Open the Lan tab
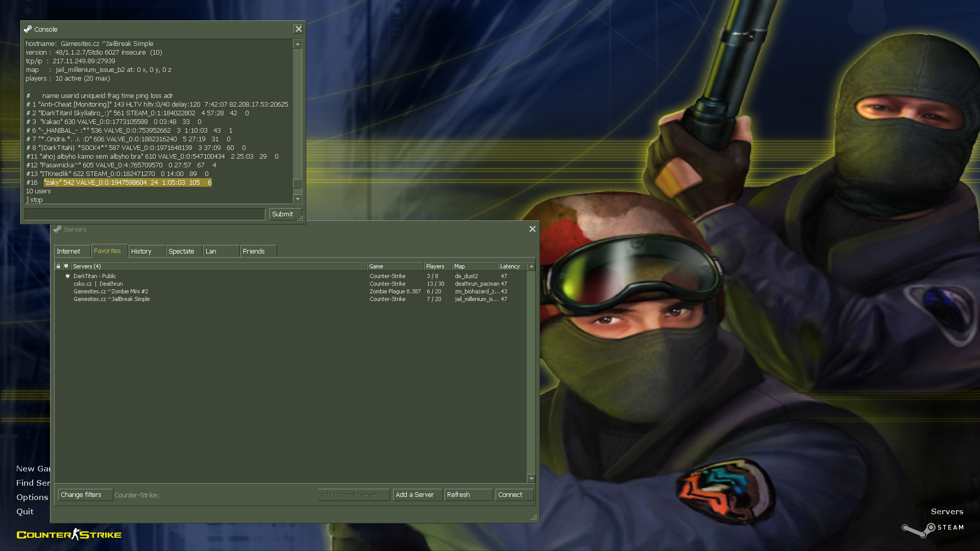 click(221, 252)
